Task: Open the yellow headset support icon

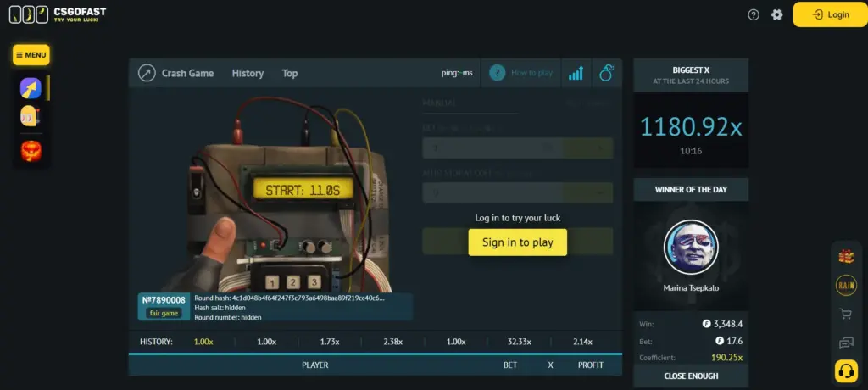Action: (846, 371)
